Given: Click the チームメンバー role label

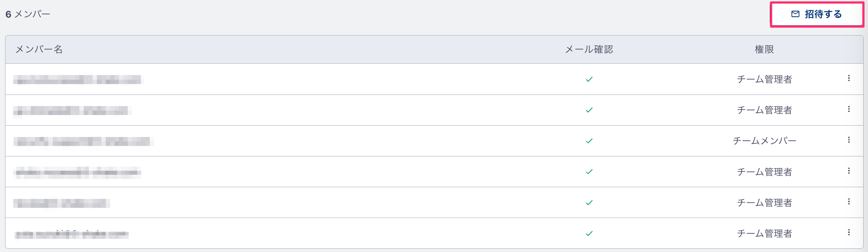Looking at the screenshot, I should point(764,141).
